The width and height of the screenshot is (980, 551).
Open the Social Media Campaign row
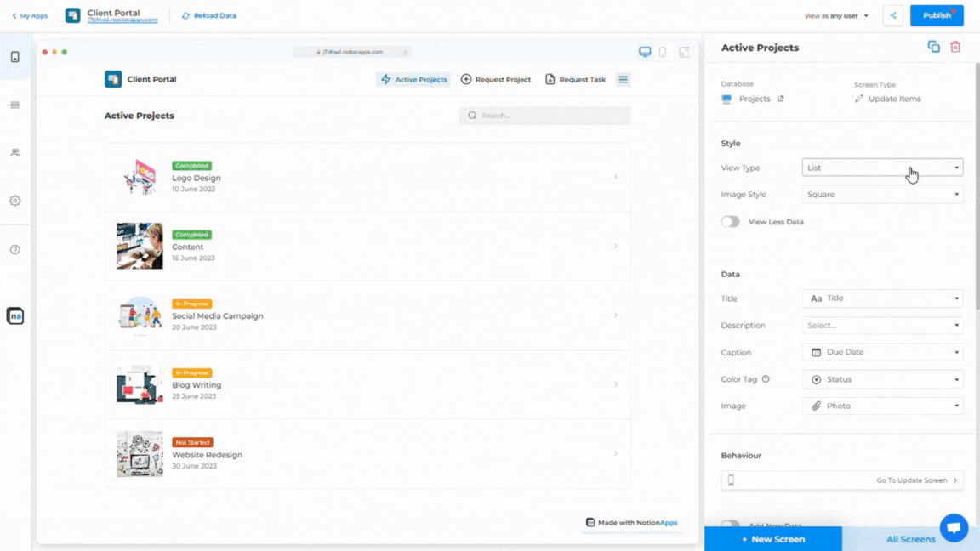coord(367,315)
